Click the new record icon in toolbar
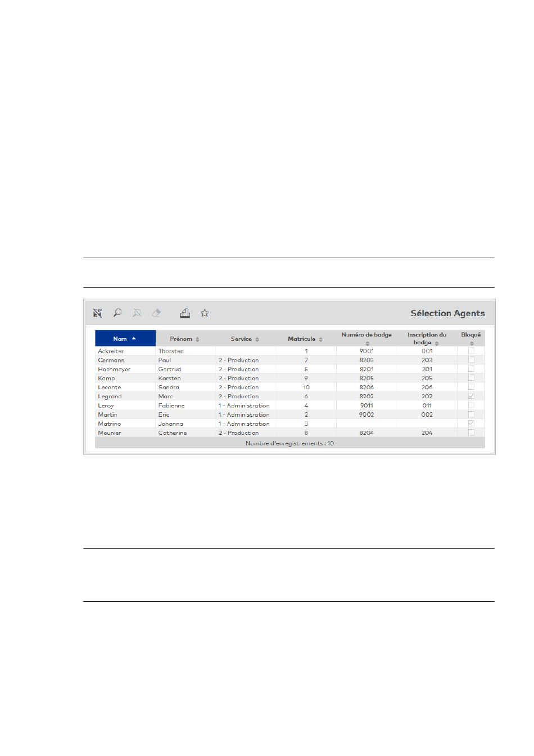Viewport: 534px width, 756px height. [98, 313]
